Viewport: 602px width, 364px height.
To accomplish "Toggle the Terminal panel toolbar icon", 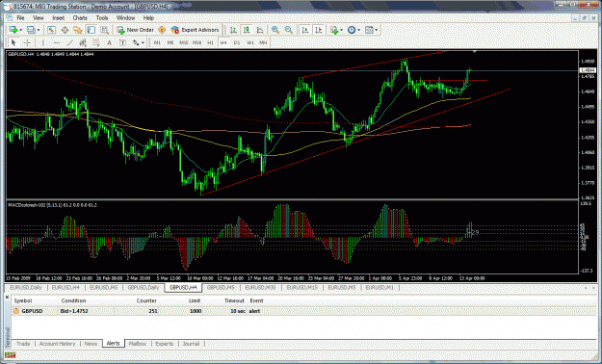I will point(91,30).
